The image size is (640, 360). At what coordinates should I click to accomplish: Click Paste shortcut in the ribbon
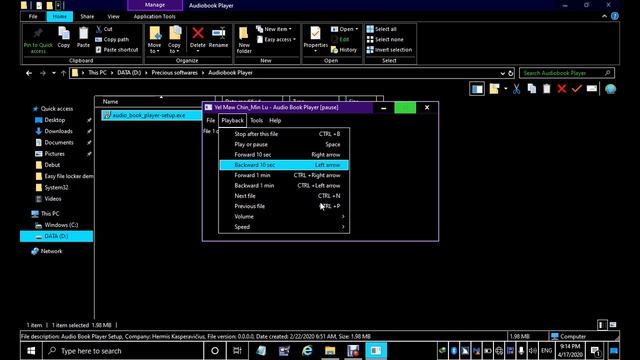117,50
